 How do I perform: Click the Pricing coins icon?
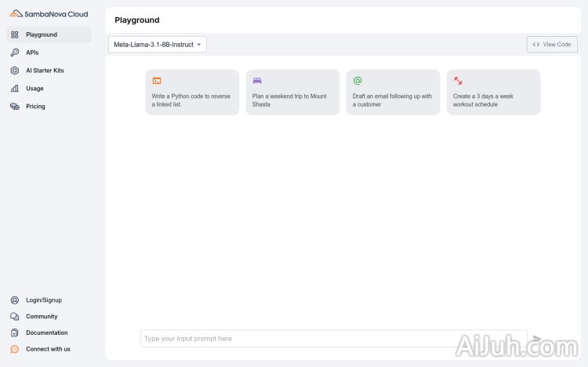pyautogui.click(x=15, y=107)
